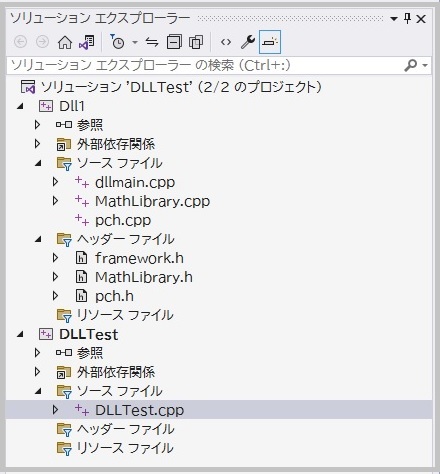Open the pending changes filter clock icon
Image resolution: width=440 pixels, height=474 pixels.
coord(117,42)
